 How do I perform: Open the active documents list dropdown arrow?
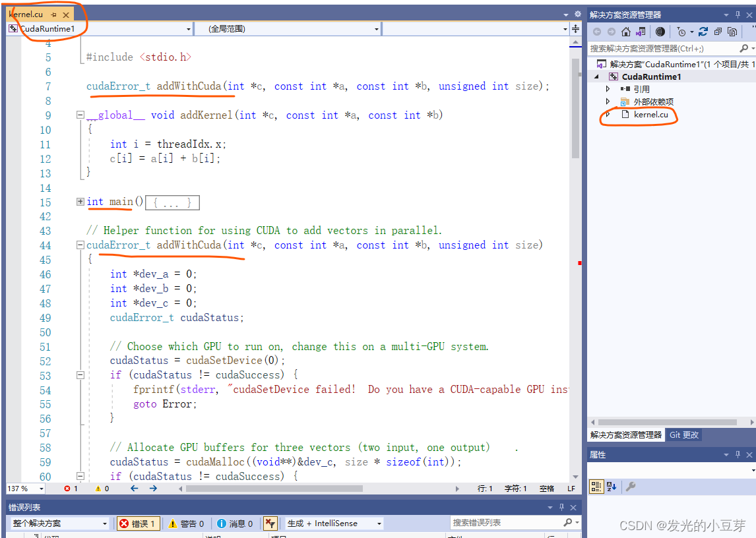tap(566, 15)
